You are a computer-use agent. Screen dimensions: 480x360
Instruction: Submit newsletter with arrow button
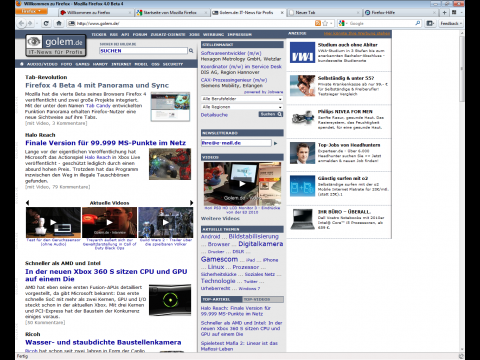coord(275,143)
